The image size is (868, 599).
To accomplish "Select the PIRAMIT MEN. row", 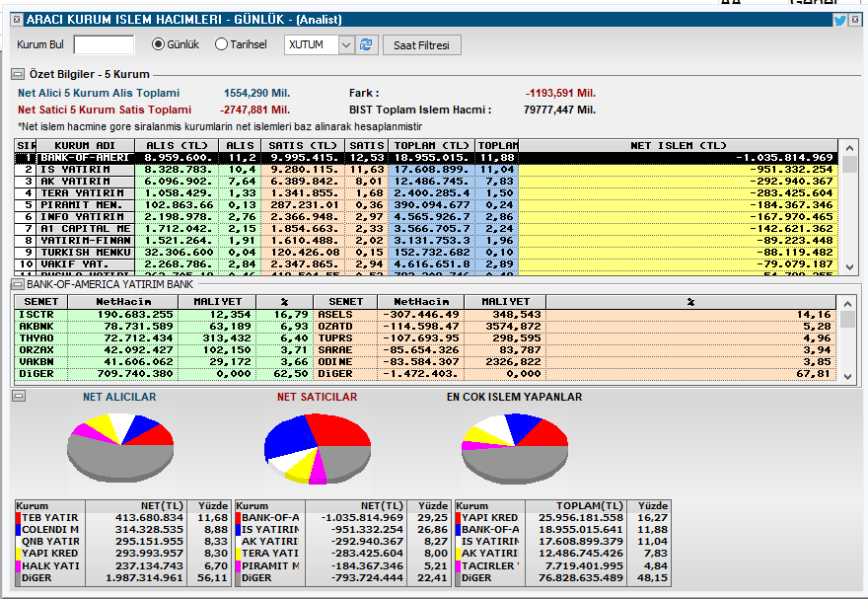I will (426, 205).
